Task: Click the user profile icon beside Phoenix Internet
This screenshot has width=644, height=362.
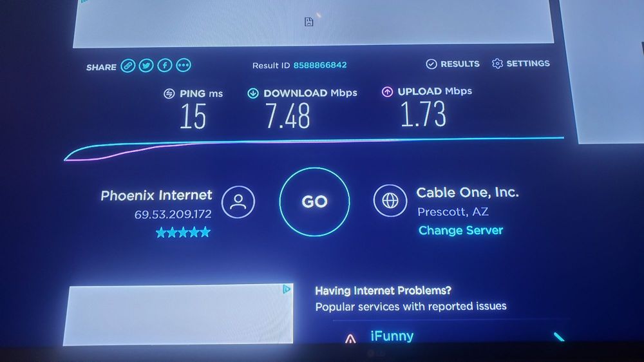Action: [x=238, y=202]
